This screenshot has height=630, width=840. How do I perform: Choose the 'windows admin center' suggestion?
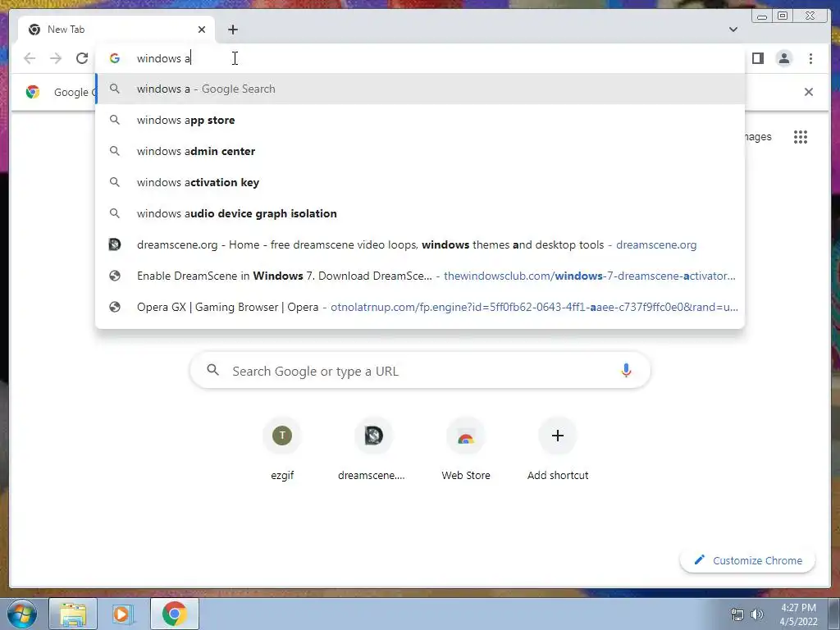(x=420, y=151)
